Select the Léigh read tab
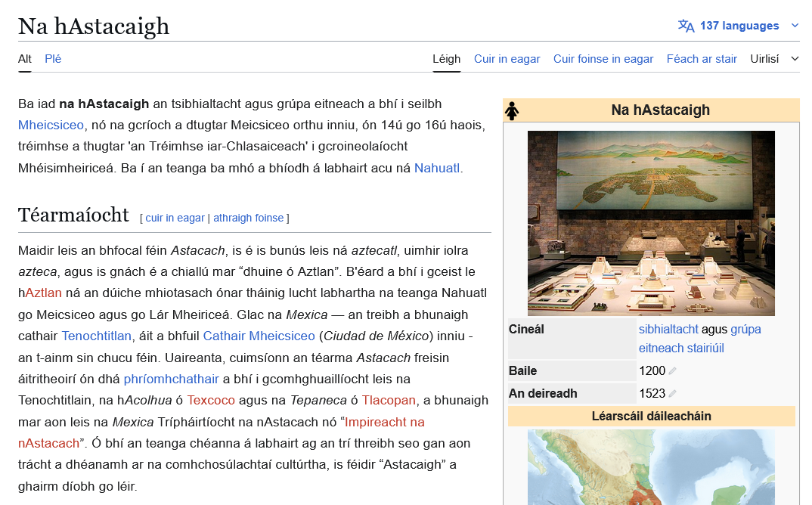Viewport: 812px width, 505px height. point(446,58)
